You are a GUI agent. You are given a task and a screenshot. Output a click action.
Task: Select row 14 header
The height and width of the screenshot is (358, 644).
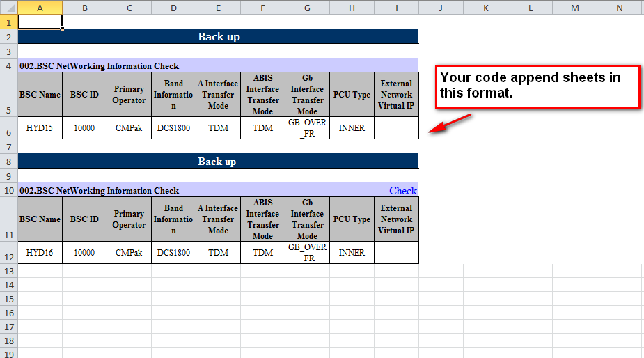click(x=8, y=285)
